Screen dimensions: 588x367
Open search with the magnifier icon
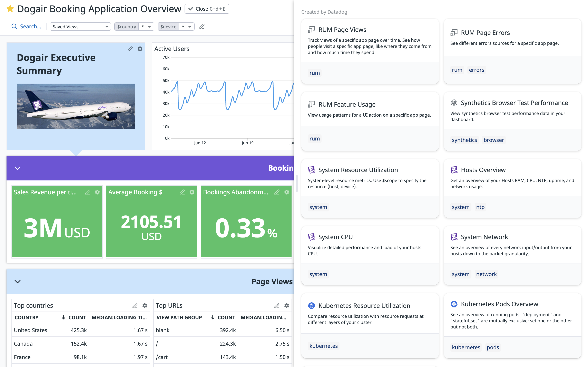14,26
